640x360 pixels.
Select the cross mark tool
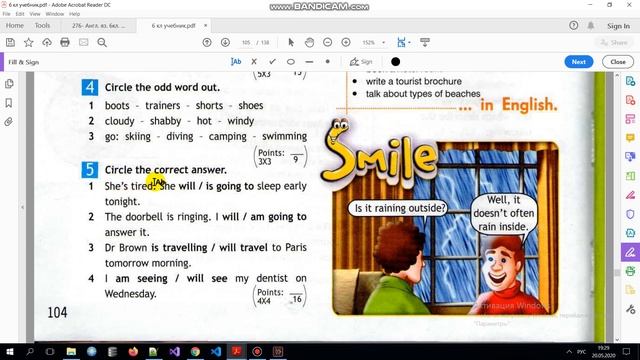(x=254, y=62)
